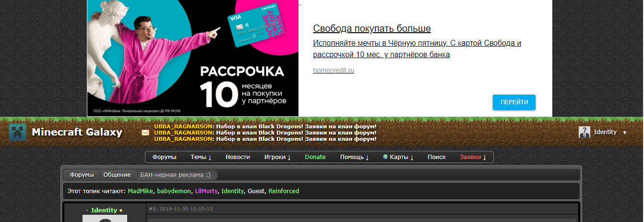Click the post timestamp 2019-11-30 10:15:13
The width and height of the screenshot is (644, 222).
click(x=186, y=209)
